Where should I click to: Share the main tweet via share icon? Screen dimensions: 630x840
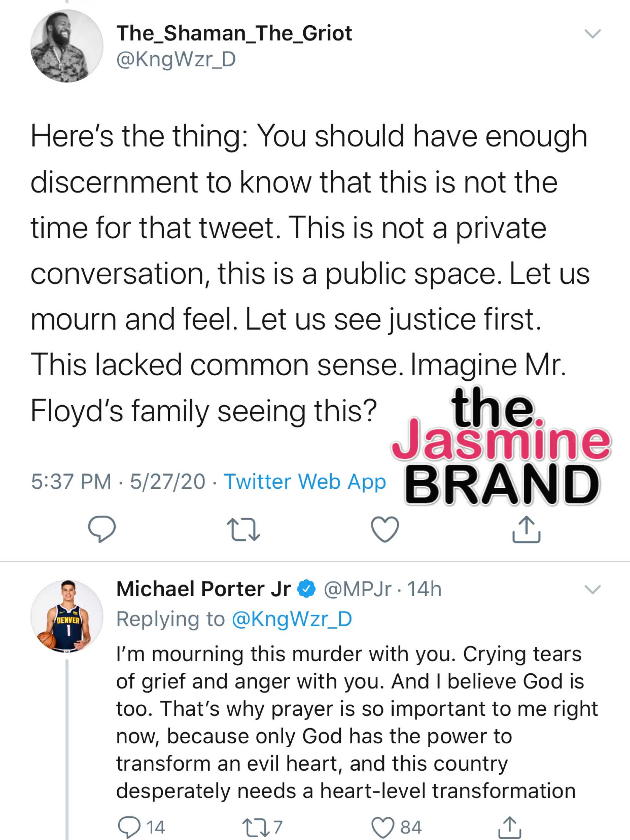click(526, 529)
